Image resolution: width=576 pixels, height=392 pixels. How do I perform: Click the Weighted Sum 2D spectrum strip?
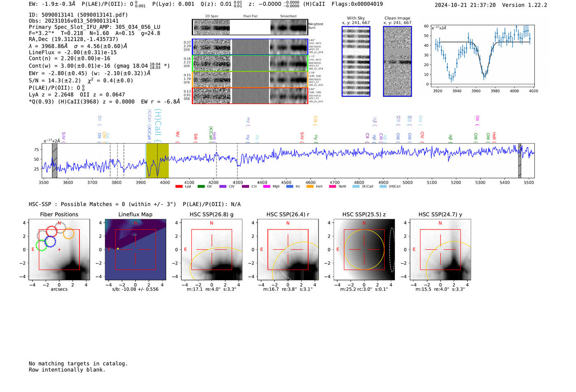point(250,27)
